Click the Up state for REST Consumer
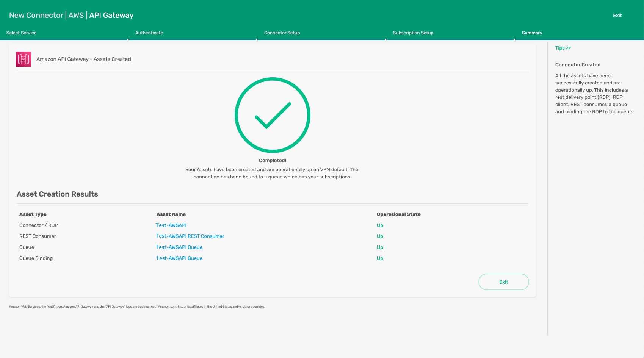 coord(380,236)
